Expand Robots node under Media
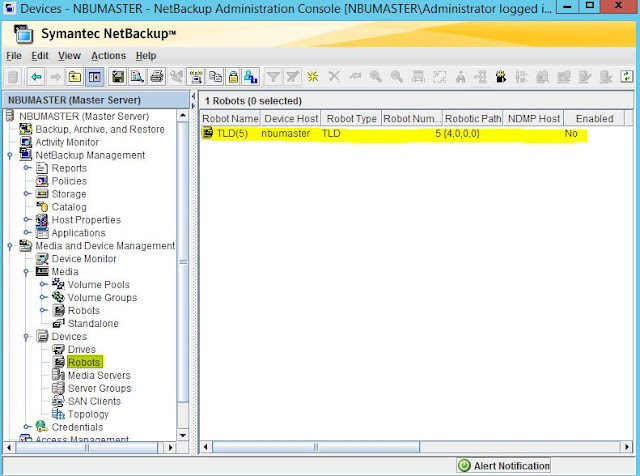 43,310
